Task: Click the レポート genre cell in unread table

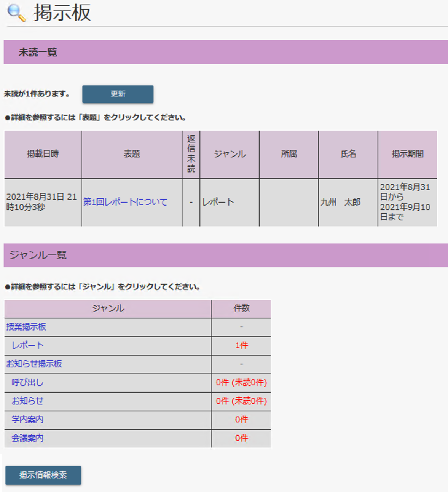Action: pos(230,202)
